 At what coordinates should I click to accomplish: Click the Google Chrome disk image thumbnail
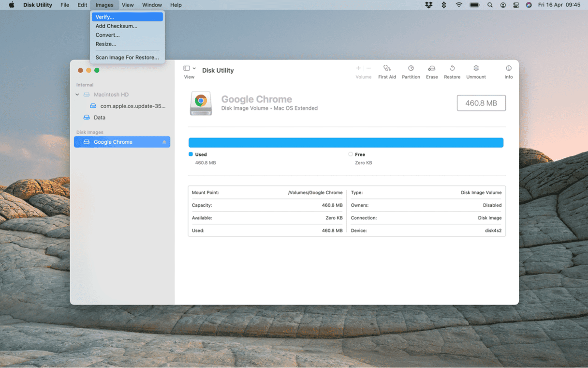click(201, 103)
